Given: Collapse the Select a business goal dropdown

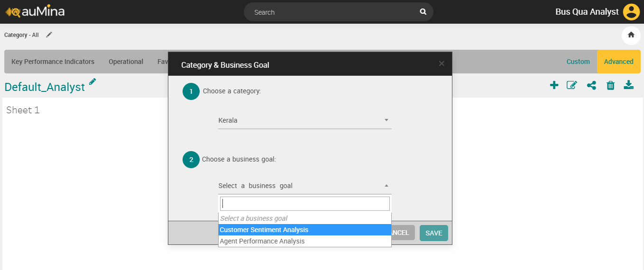Looking at the screenshot, I should tap(305, 186).
